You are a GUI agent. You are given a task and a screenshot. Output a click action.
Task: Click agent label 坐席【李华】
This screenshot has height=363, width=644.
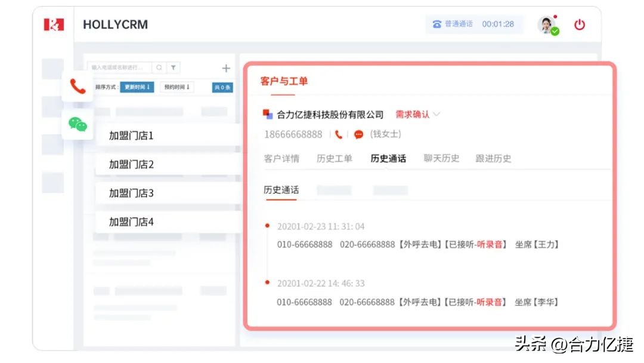pos(537,302)
